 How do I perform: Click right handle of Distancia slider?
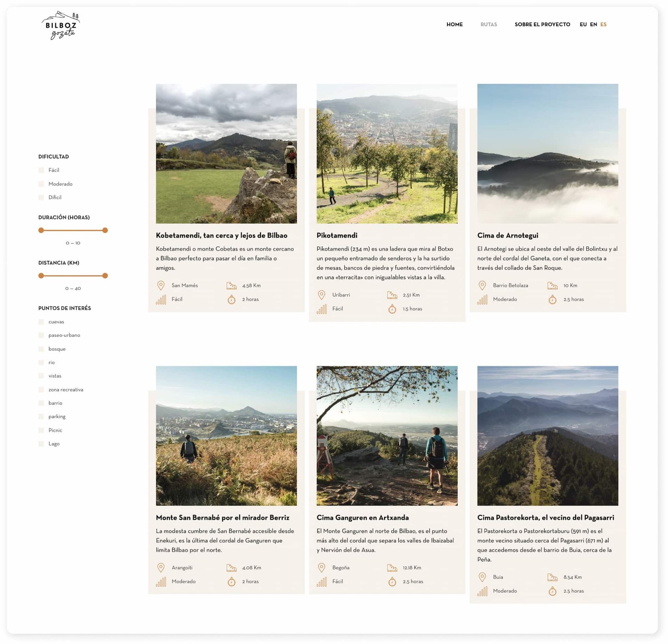(105, 276)
